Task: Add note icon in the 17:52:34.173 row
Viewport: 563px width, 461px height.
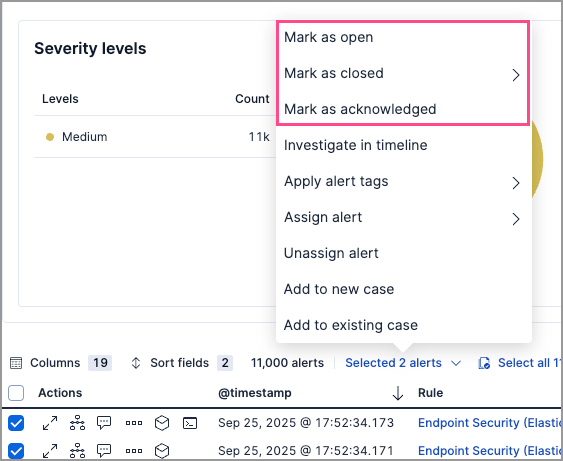Action: pyautogui.click(x=104, y=423)
